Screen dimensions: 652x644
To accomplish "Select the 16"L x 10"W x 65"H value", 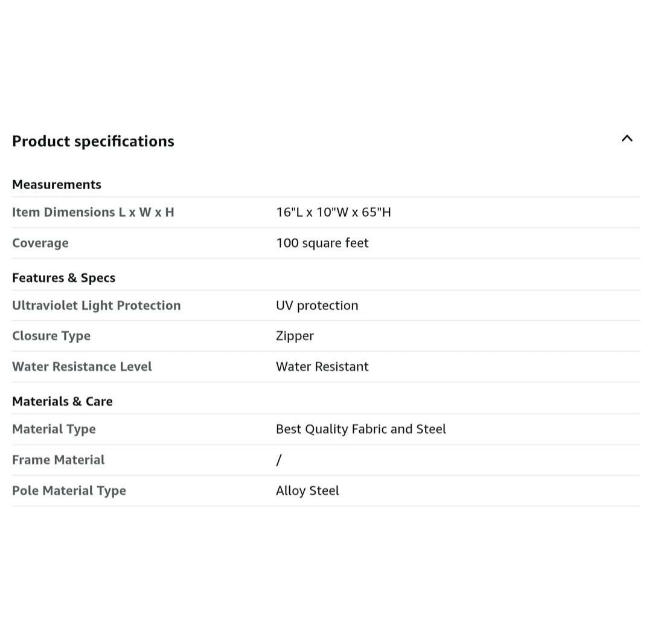I will (333, 212).
